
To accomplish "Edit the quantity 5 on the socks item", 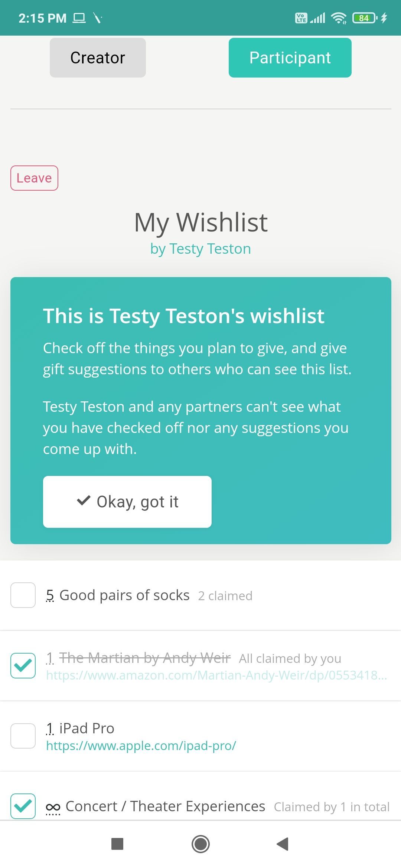I will (50, 595).
